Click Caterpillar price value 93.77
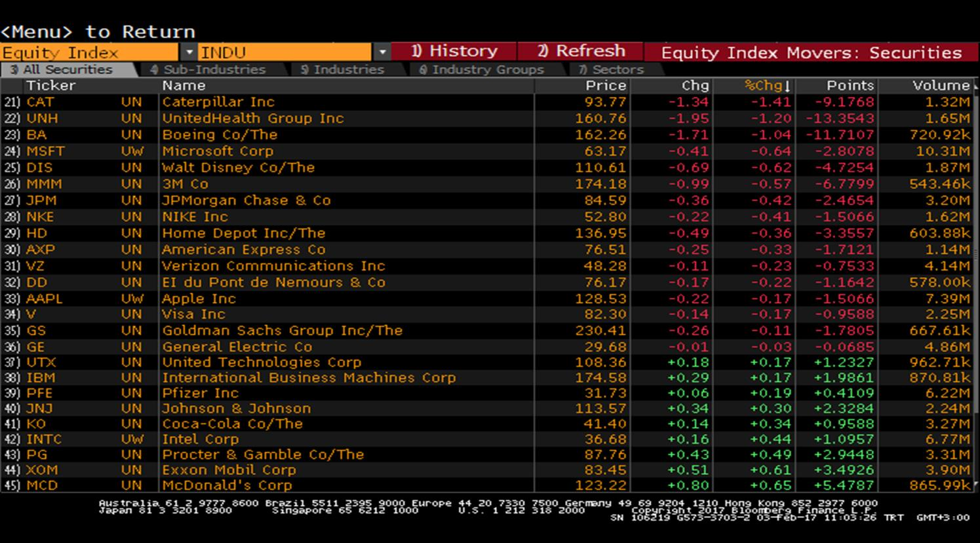This screenshot has width=980, height=543. click(605, 102)
